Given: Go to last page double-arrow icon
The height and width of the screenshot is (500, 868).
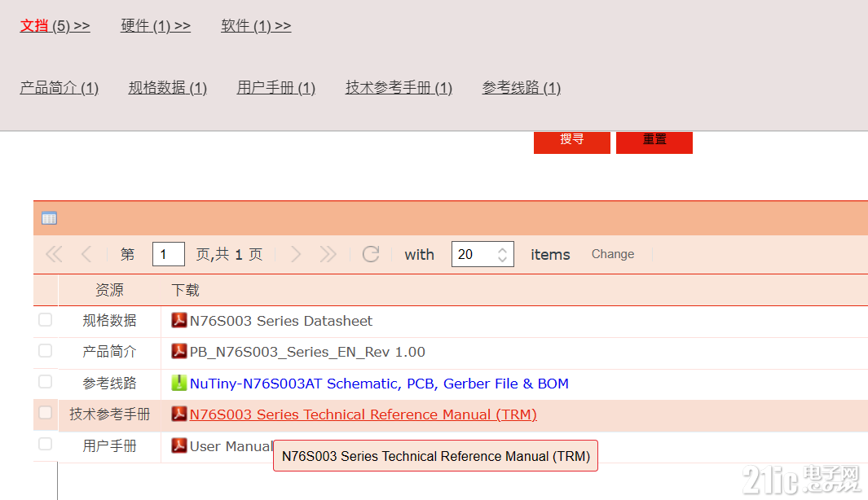Looking at the screenshot, I should [x=328, y=254].
